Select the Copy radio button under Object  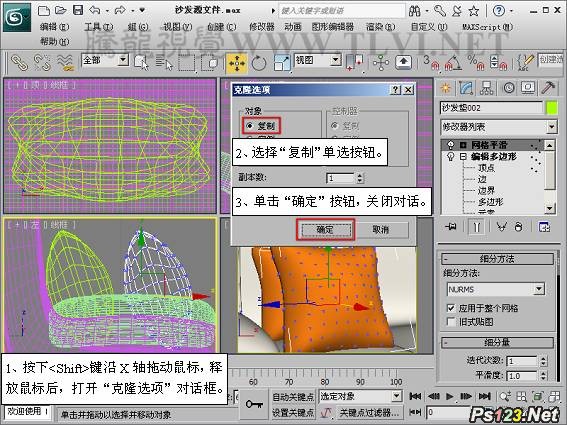(x=250, y=126)
